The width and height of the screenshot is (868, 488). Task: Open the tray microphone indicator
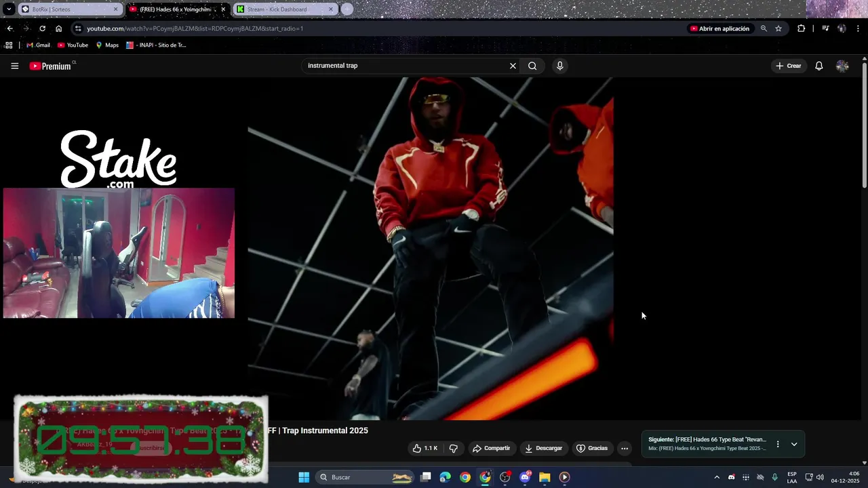pyautogui.click(x=774, y=477)
